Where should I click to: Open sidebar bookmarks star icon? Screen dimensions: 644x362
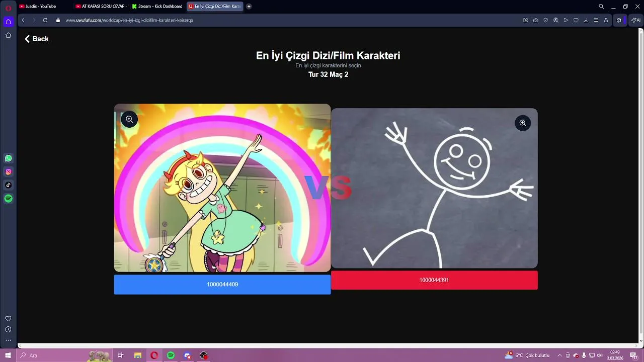point(8,35)
